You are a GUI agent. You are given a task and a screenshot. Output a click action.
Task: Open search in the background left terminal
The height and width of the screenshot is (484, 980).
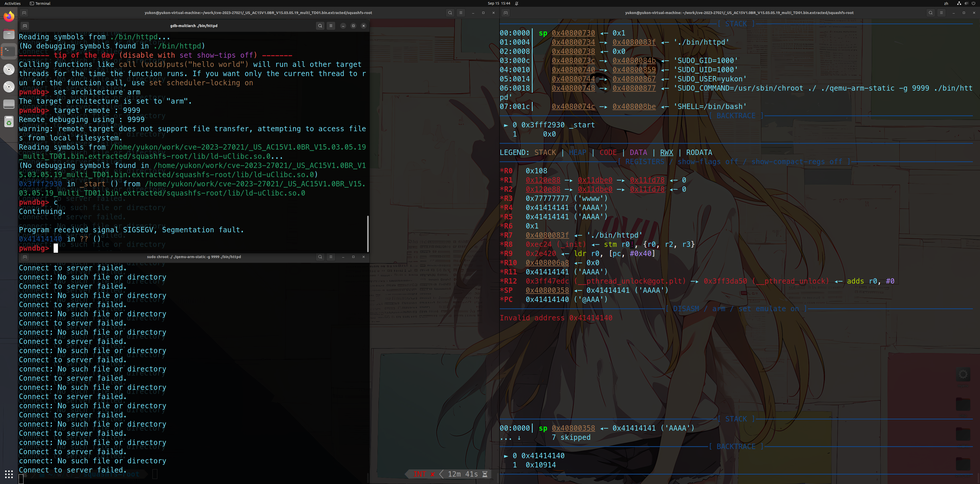tap(450, 13)
